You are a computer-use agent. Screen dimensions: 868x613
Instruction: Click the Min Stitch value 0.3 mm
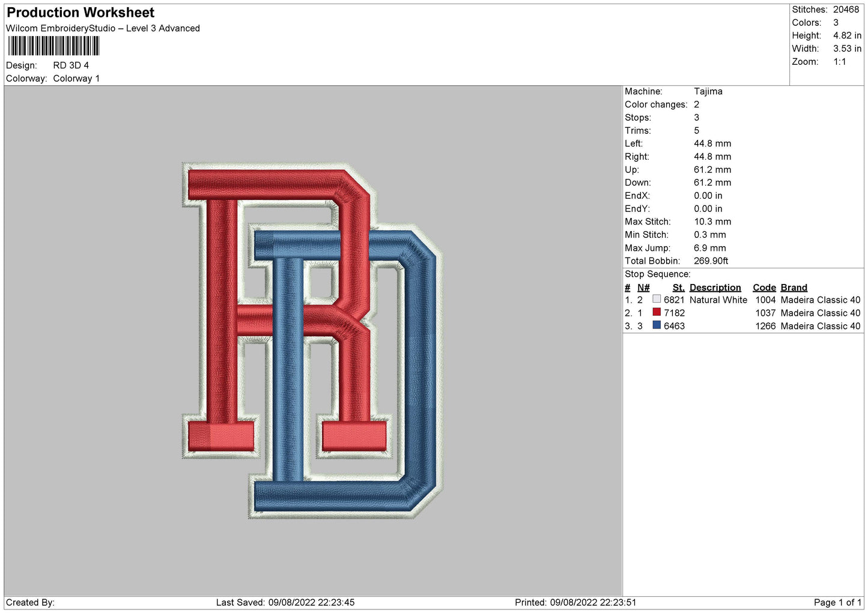point(710,235)
